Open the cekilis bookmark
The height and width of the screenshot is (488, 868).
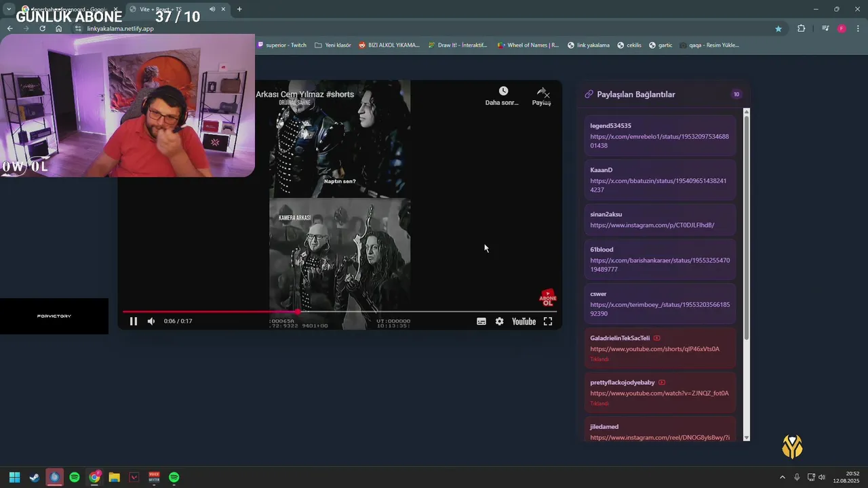629,45
